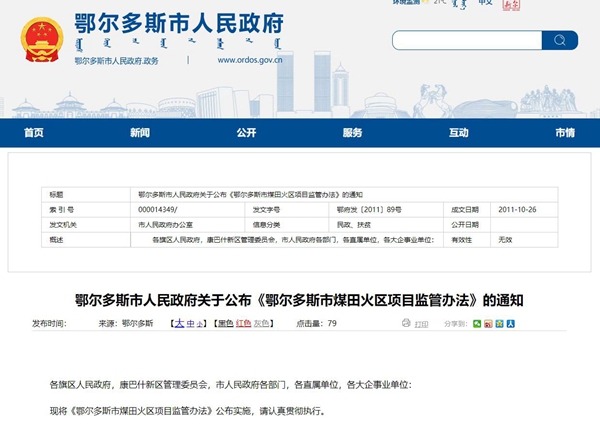Click the magnifier search button
The image size is (600, 430).
(x=559, y=40)
